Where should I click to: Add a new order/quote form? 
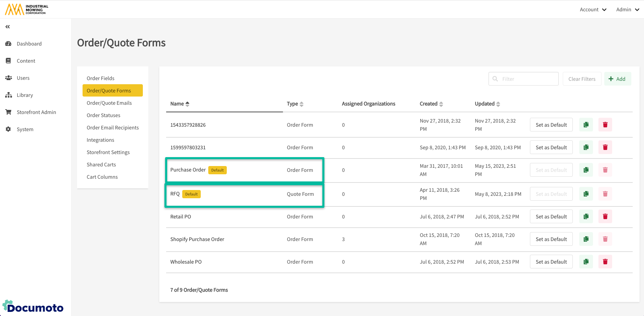point(617,79)
